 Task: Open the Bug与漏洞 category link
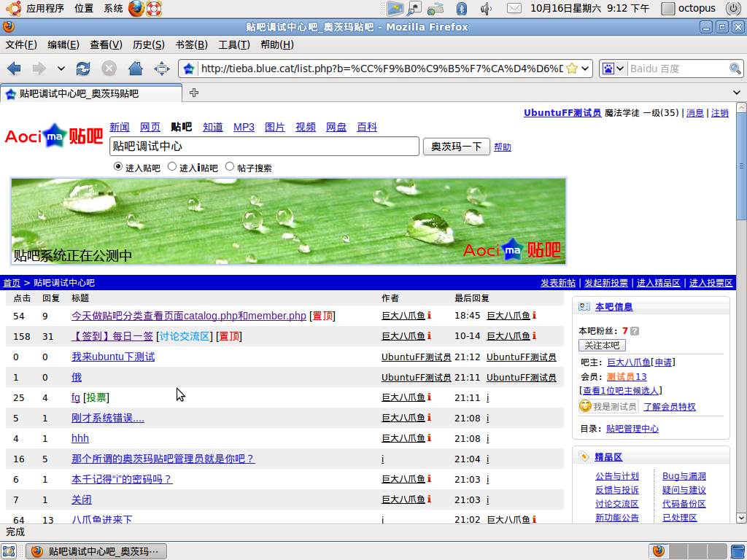tap(684, 476)
